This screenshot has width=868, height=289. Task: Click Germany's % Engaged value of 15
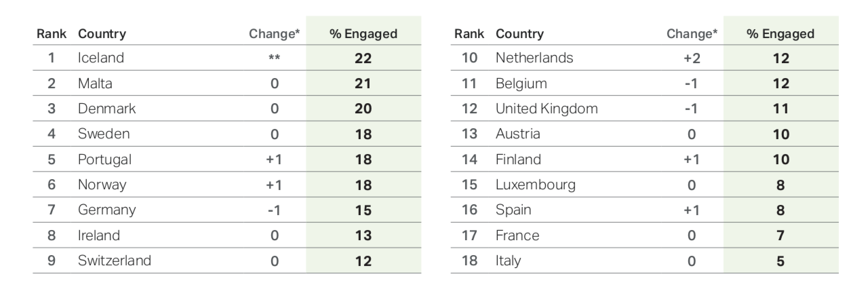pos(363,210)
